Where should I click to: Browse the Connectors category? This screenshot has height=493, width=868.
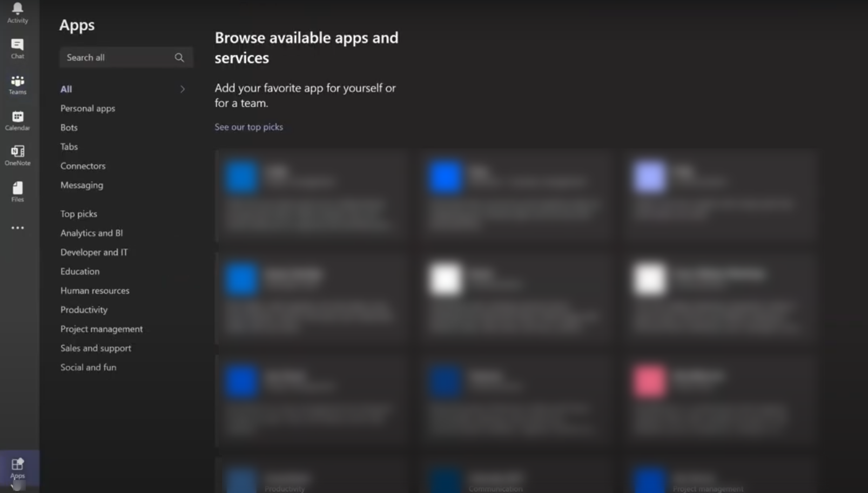tap(83, 166)
